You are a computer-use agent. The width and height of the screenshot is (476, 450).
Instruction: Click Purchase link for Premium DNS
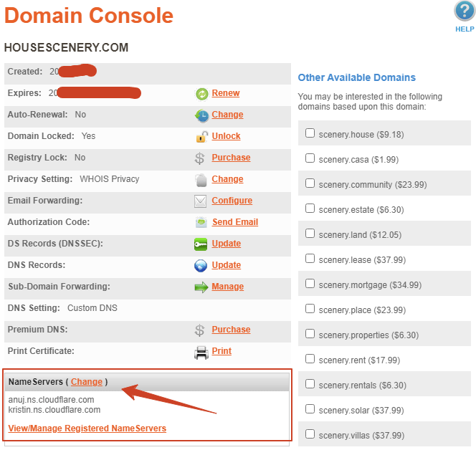[x=231, y=330]
